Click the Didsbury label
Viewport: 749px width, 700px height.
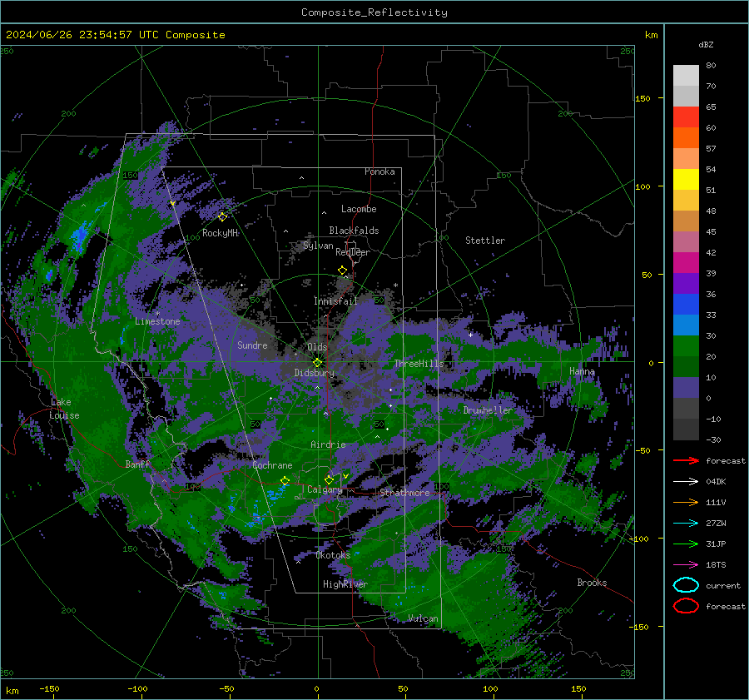pos(314,373)
